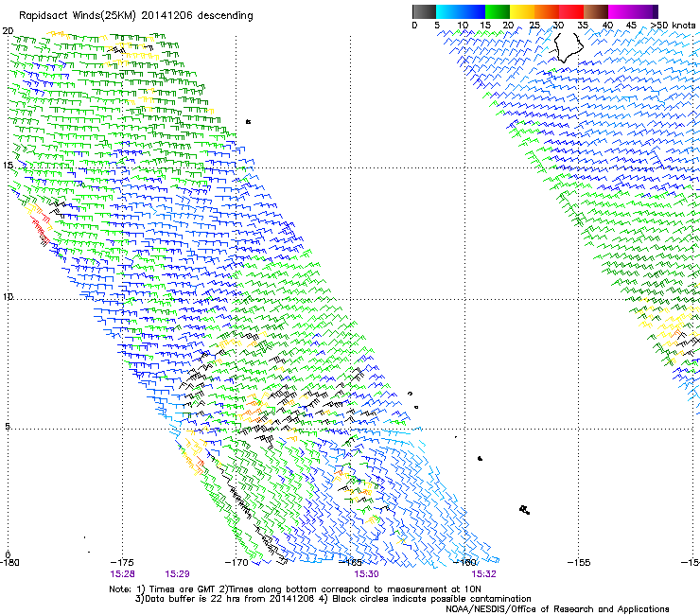Click the "35" legend scale label
Image resolution: width=700 pixels, height=615 pixels.
click(x=583, y=26)
